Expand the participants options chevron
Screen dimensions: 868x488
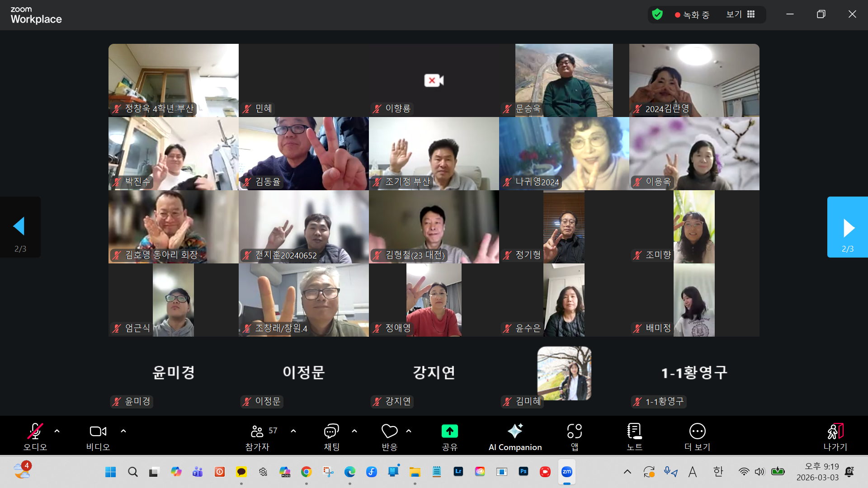[x=293, y=431]
